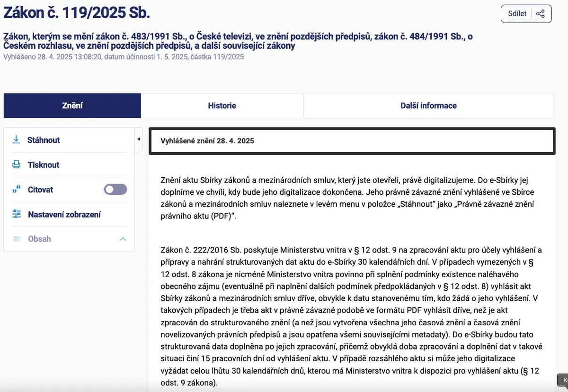Click the Nastavení zobrazení sliders icon
This screenshot has width=568, height=392.
tap(17, 214)
